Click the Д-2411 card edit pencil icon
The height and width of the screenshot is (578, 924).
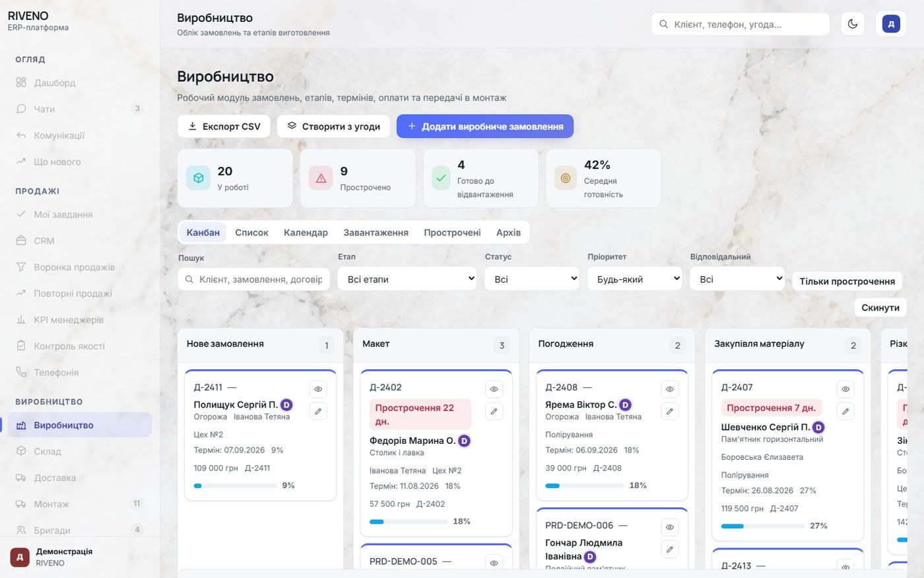coord(318,412)
